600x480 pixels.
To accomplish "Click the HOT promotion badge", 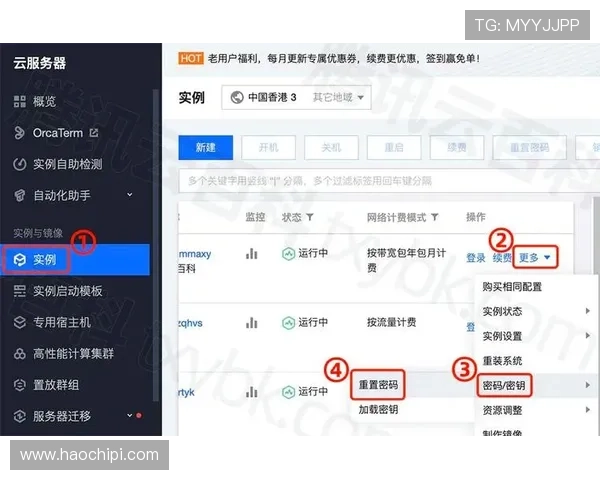I will point(191,59).
